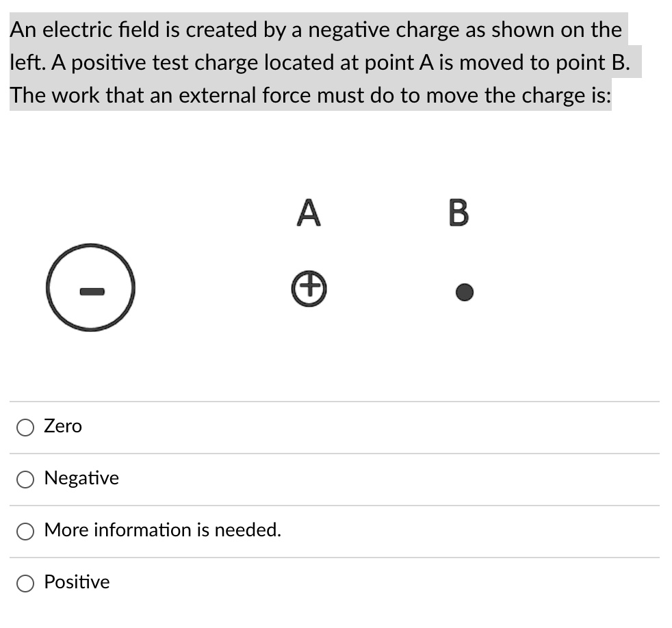Click the label A above the test charge

(x=309, y=213)
